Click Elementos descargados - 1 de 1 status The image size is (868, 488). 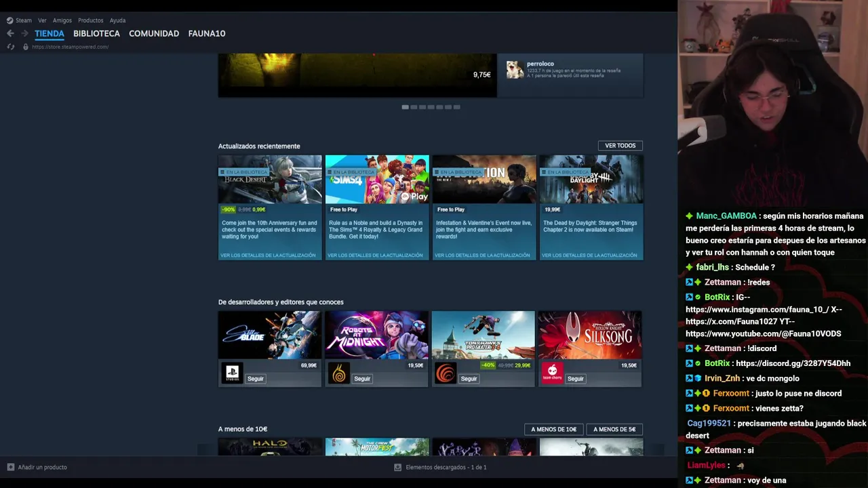coord(446,467)
